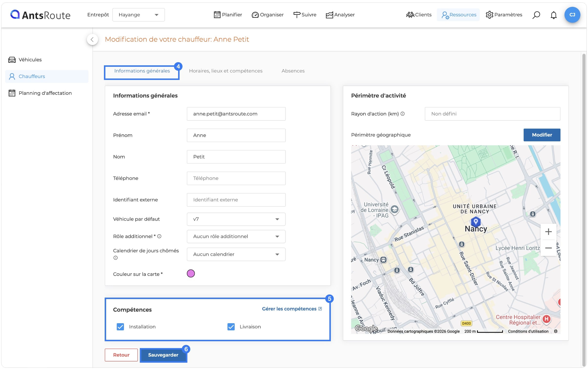Open the notifications bell
This screenshot has width=588, height=370.
tap(553, 15)
